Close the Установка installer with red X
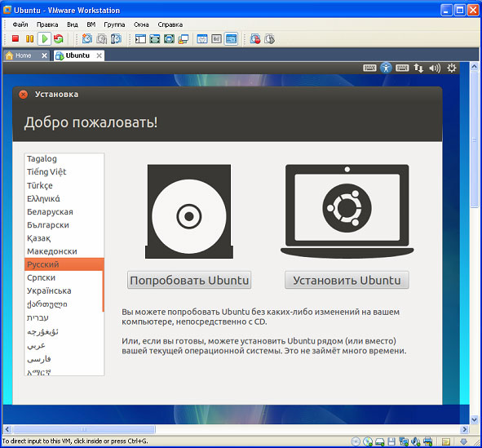Viewport: 482px width, 448px height. 24,95
